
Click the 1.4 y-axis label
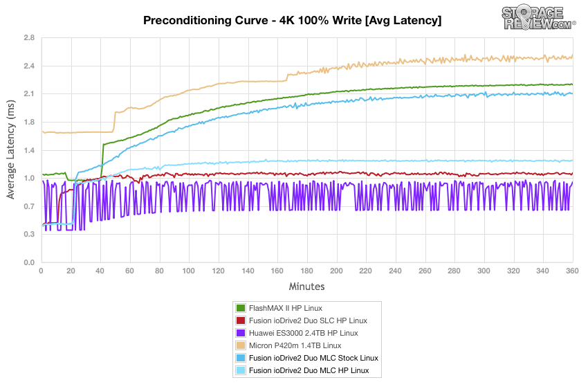tap(29, 150)
